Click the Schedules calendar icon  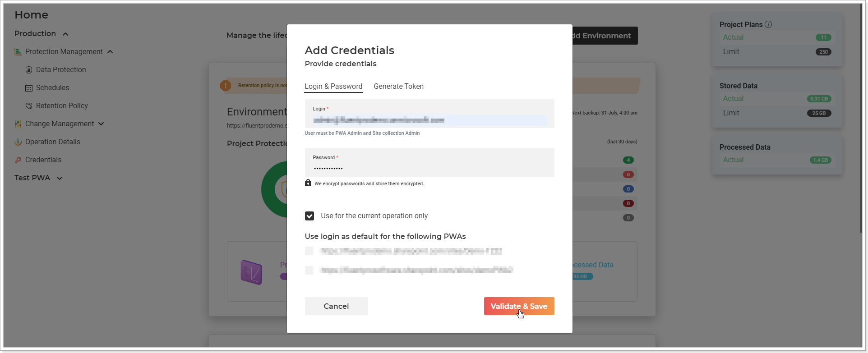pyautogui.click(x=29, y=88)
